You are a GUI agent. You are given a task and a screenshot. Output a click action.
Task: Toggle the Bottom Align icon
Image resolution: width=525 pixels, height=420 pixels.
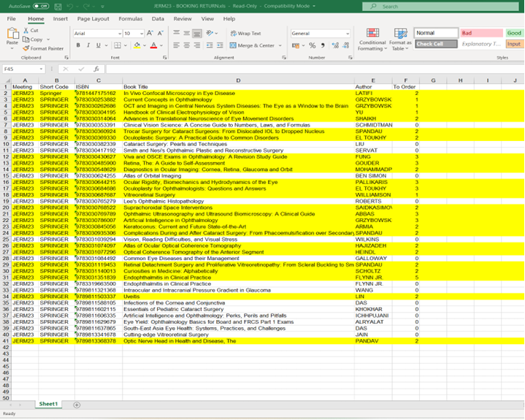tap(197, 33)
